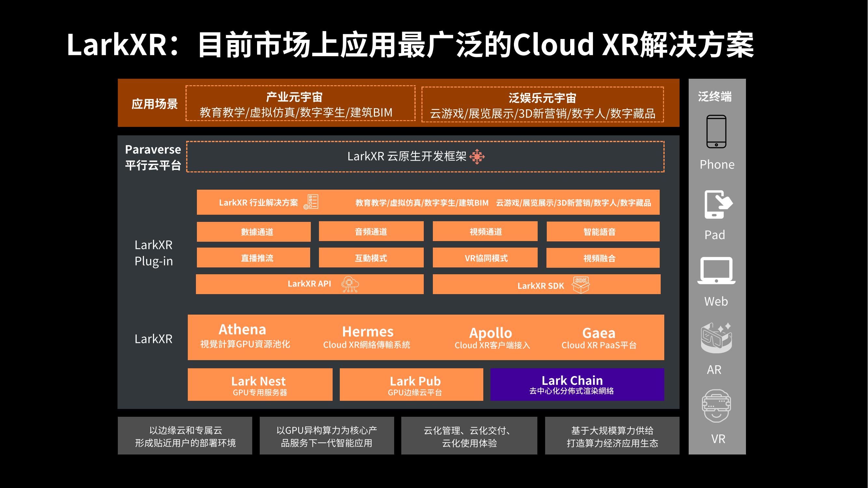Click the Phone device icon
Image resolution: width=868 pixels, height=488 pixels.
[716, 132]
